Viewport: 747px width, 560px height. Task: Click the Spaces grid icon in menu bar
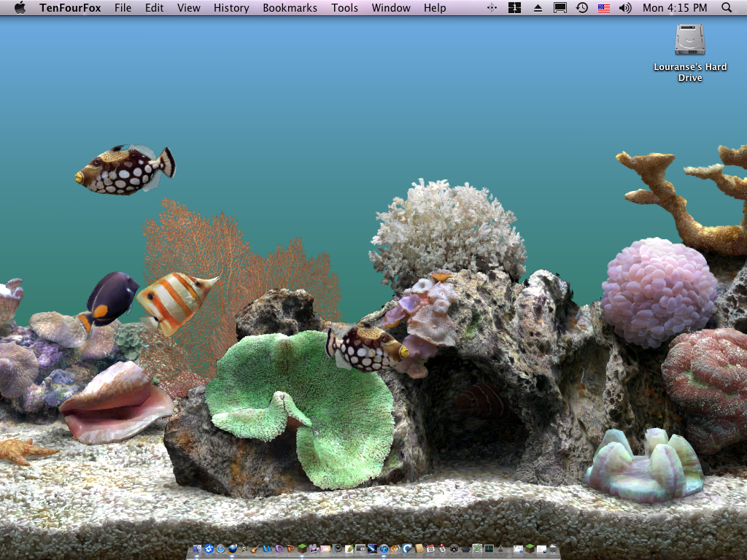tap(514, 8)
